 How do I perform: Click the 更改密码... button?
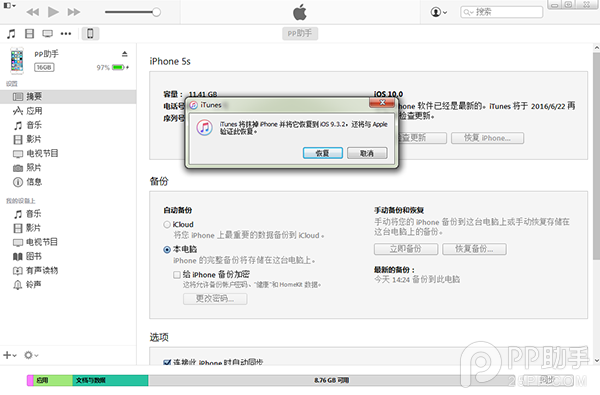click(x=215, y=299)
